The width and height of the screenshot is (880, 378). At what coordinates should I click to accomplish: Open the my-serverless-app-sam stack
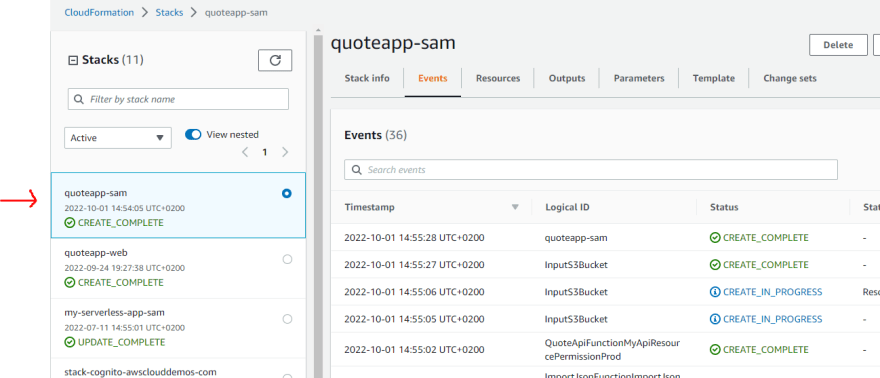(114, 312)
